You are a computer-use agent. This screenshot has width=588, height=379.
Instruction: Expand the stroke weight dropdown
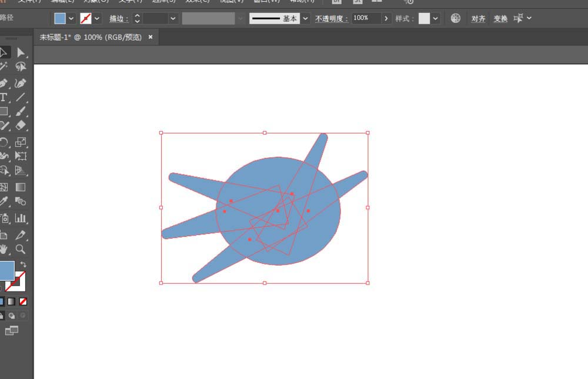(173, 18)
